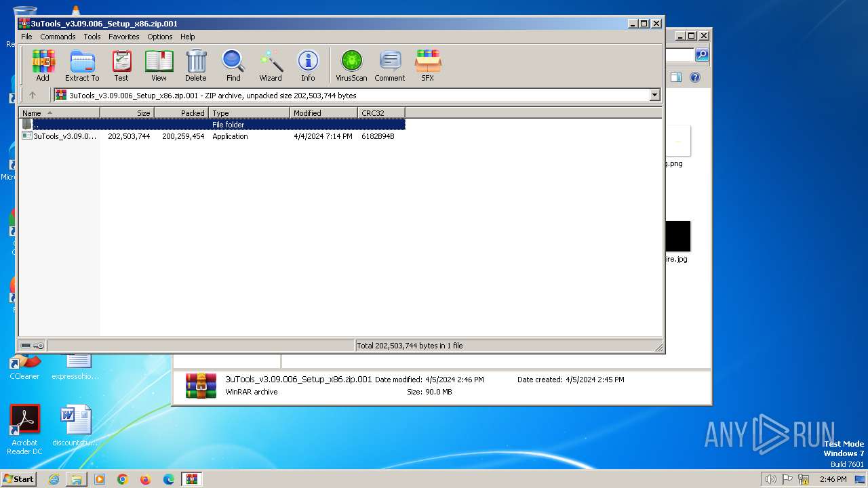Image resolution: width=868 pixels, height=488 pixels.
Task: Click the 202,503,744 size cell
Action: coord(129,136)
